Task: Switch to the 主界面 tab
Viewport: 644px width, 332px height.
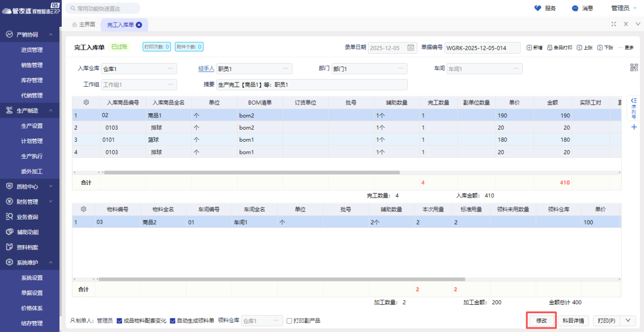Action: click(x=83, y=24)
